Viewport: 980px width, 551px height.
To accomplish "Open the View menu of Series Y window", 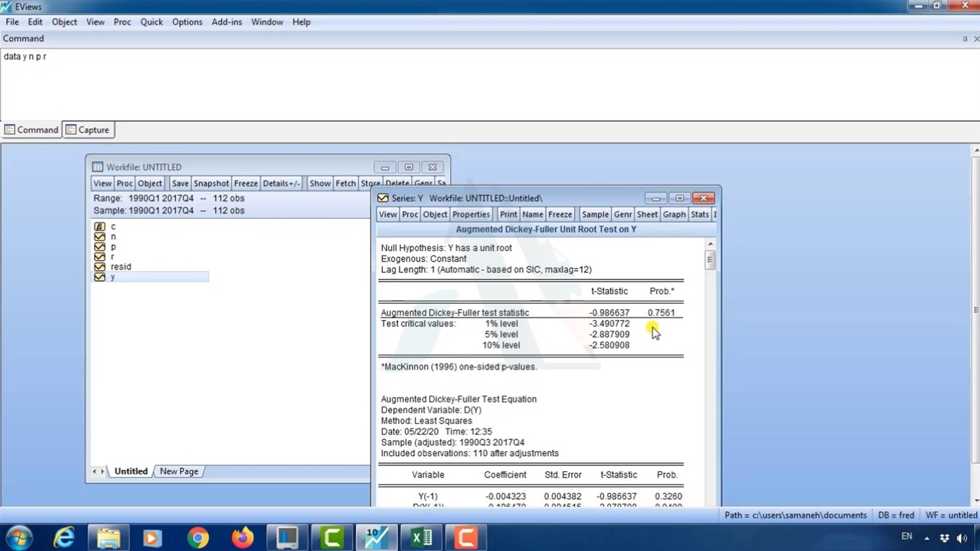I will pos(387,214).
